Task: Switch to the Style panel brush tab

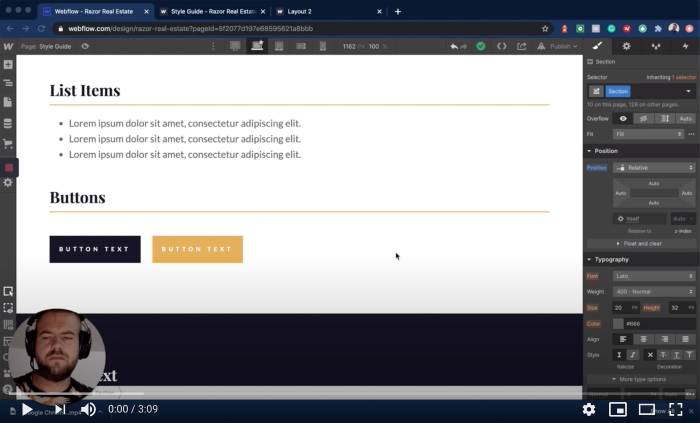Action: pos(597,46)
